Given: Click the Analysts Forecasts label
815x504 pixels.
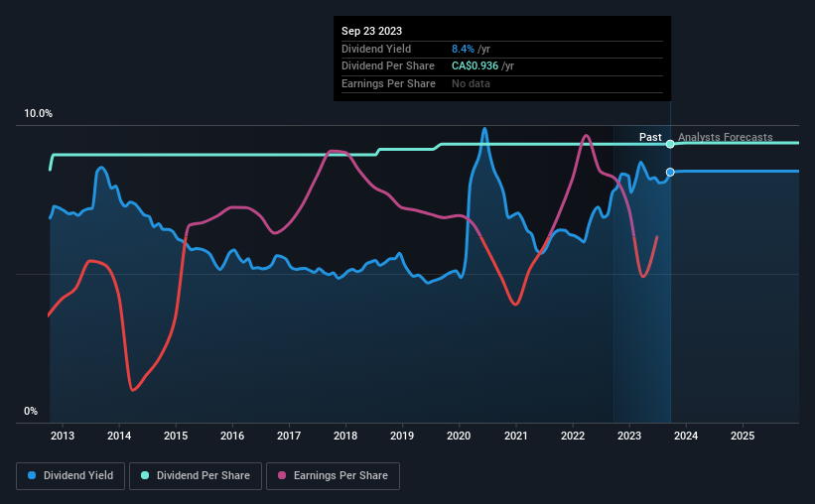Looking at the screenshot, I should [725, 137].
